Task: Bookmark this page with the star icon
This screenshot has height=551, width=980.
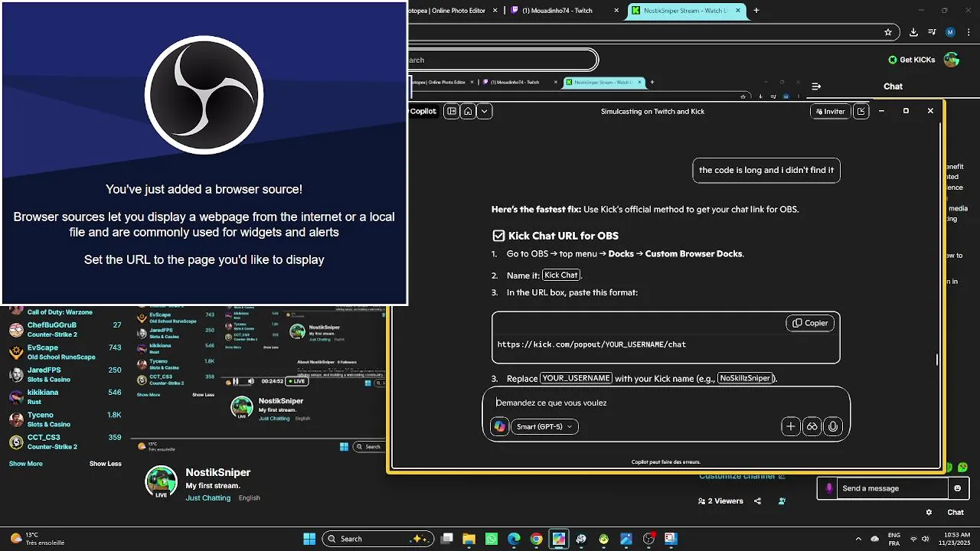Action: click(x=888, y=32)
